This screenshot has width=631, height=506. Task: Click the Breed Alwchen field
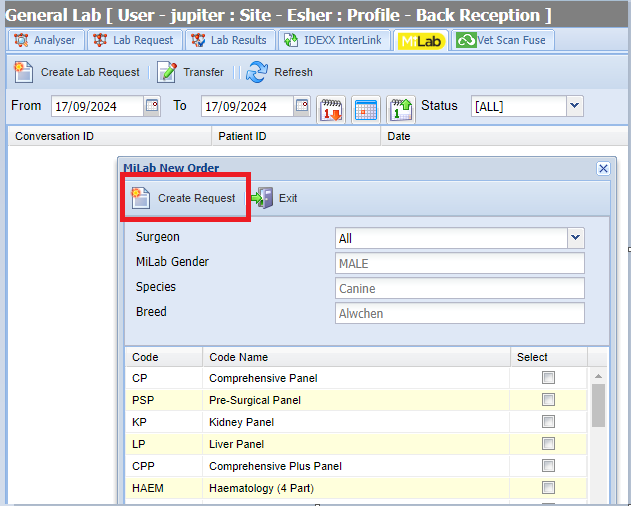coord(460,313)
